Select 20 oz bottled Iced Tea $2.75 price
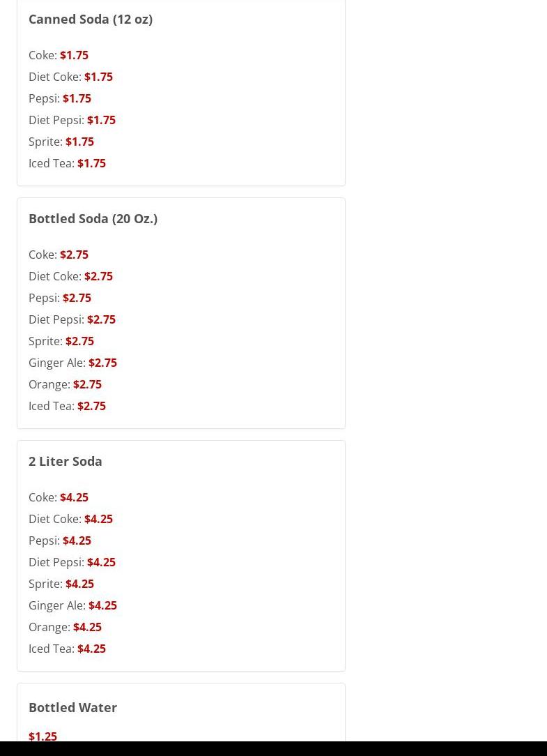 91,406
